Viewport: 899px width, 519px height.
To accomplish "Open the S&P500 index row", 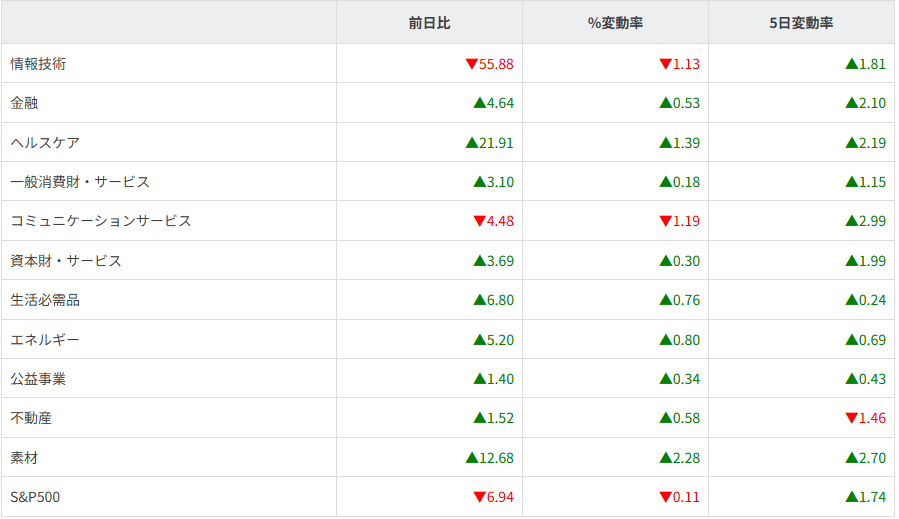I will tap(36, 497).
